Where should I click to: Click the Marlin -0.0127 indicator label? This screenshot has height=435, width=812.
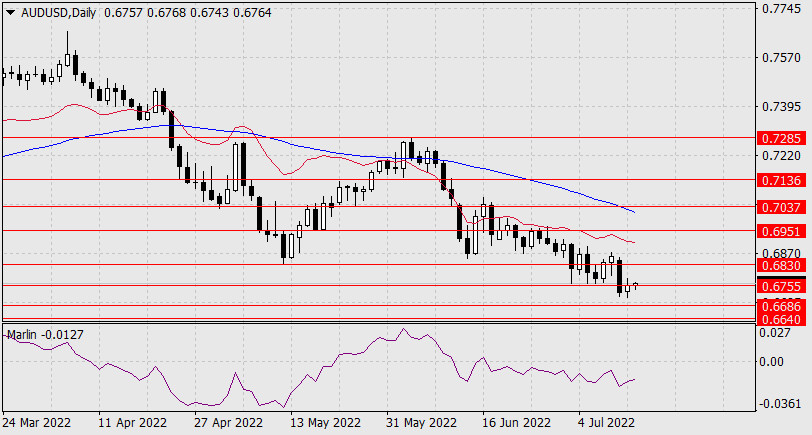pos(45,335)
